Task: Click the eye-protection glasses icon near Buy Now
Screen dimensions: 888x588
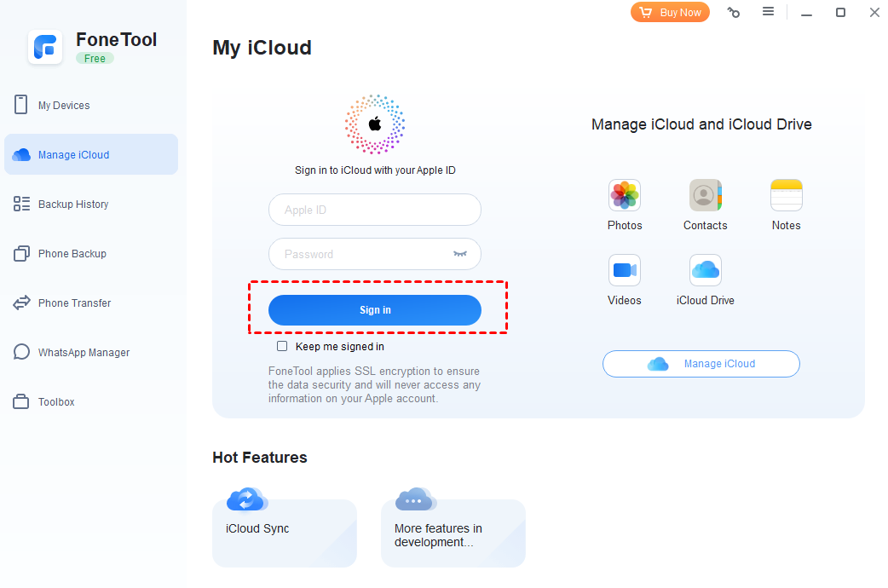Action: click(x=733, y=12)
